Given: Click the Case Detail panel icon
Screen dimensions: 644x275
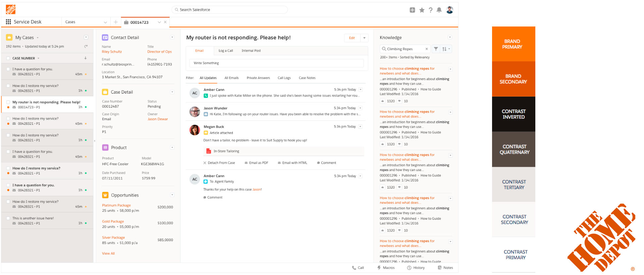Looking at the screenshot, I should [105, 92].
